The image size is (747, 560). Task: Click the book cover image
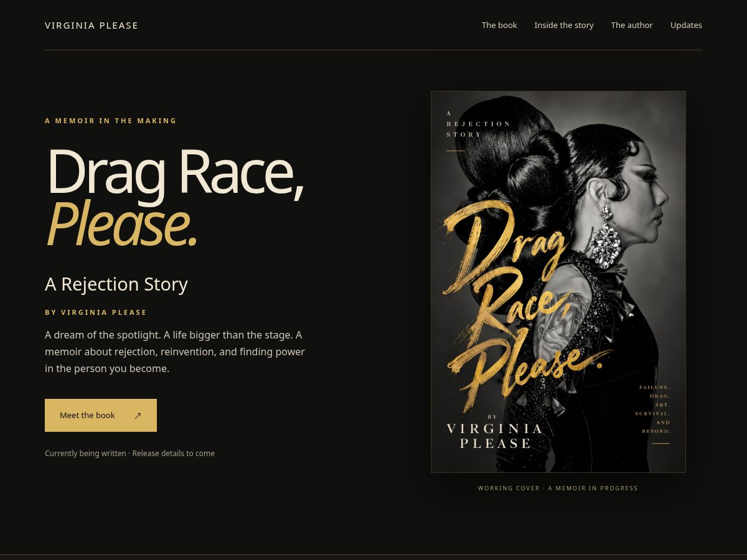[558, 282]
